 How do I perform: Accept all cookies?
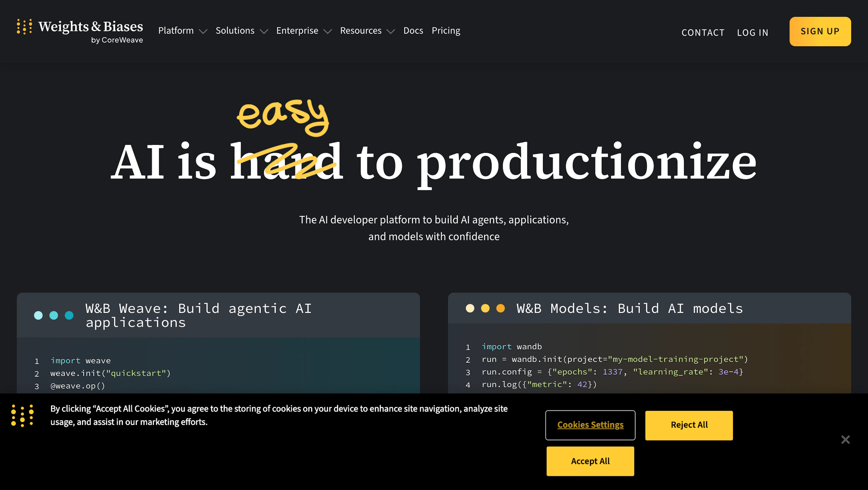click(590, 461)
